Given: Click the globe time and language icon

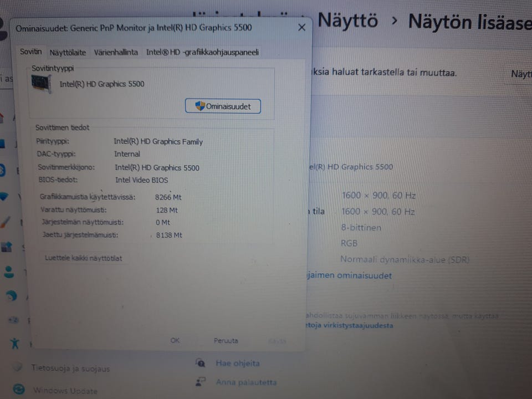Looking at the screenshot, I should (x=12, y=296).
